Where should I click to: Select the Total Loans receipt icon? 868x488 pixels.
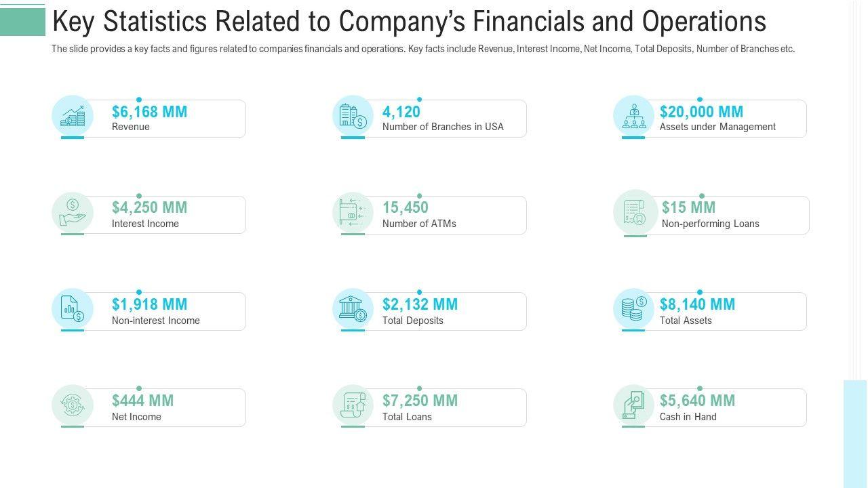pos(353,405)
